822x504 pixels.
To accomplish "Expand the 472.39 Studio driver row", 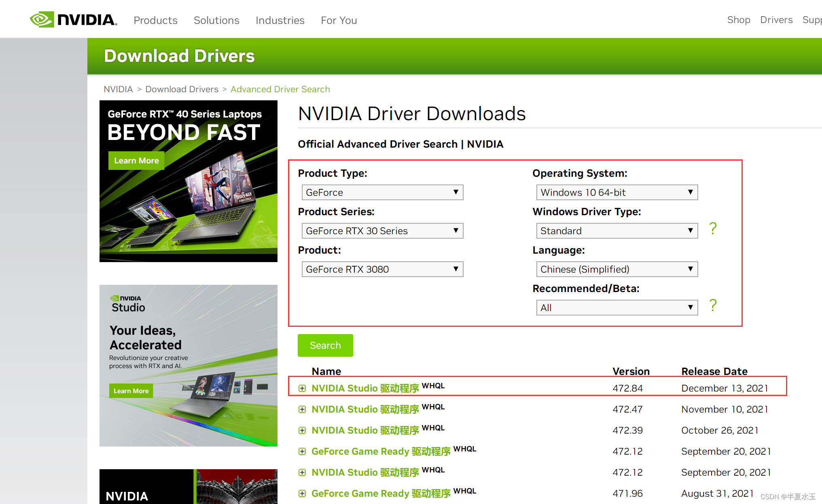I will [302, 430].
